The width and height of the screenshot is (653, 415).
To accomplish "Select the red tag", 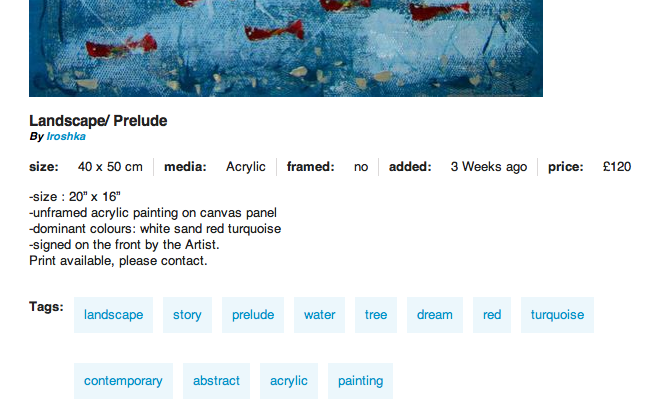I will (x=492, y=315).
